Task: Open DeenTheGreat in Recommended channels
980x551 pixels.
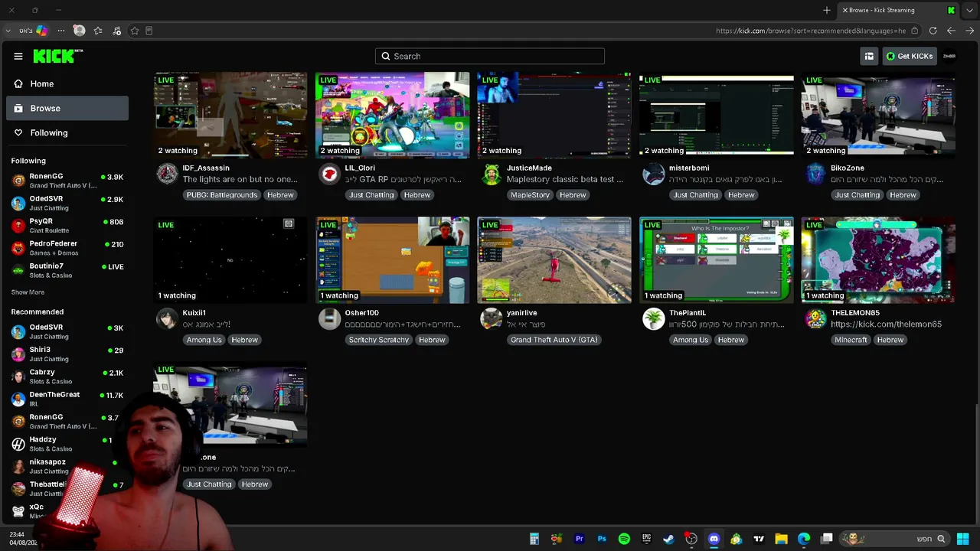Action: (67, 399)
